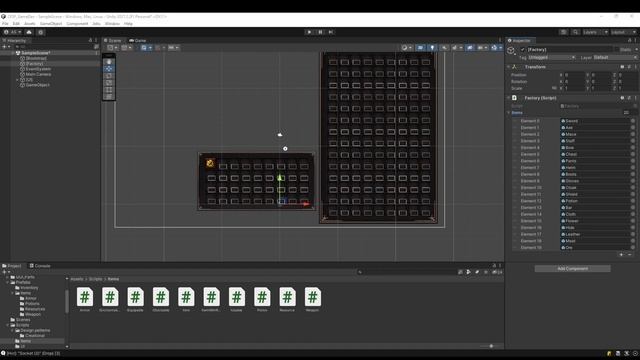This screenshot has width=640, height=360.
Task: Open the Potions folder in Project tree
Action: tap(32, 304)
